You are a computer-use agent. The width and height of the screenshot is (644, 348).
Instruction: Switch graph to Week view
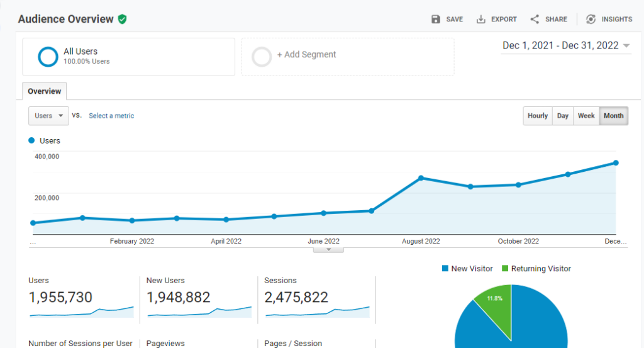click(x=586, y=116)
